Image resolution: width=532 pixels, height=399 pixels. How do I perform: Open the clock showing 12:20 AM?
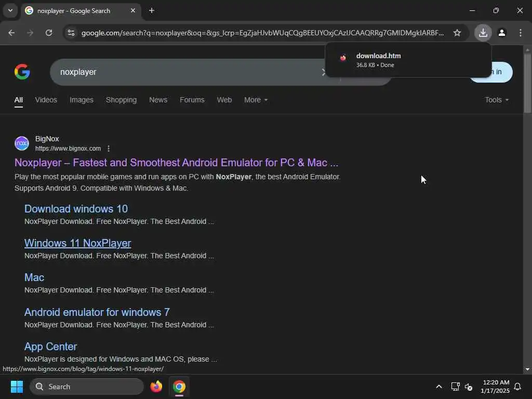495,387
